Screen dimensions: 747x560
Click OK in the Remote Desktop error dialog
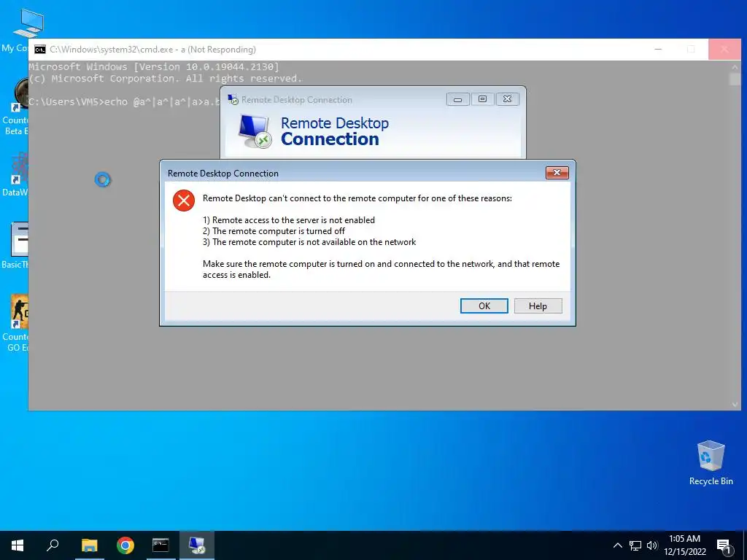point(484,306)
